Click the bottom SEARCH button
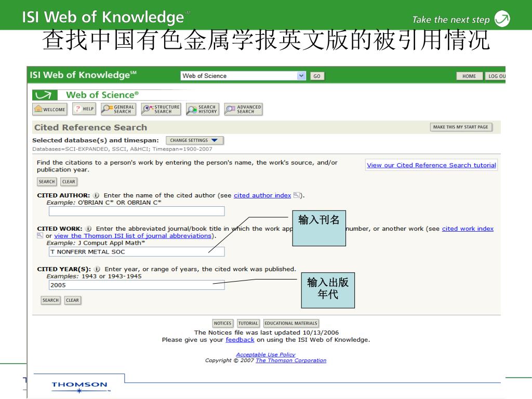This screenshot has height=399, width=532. coord(50,300)
